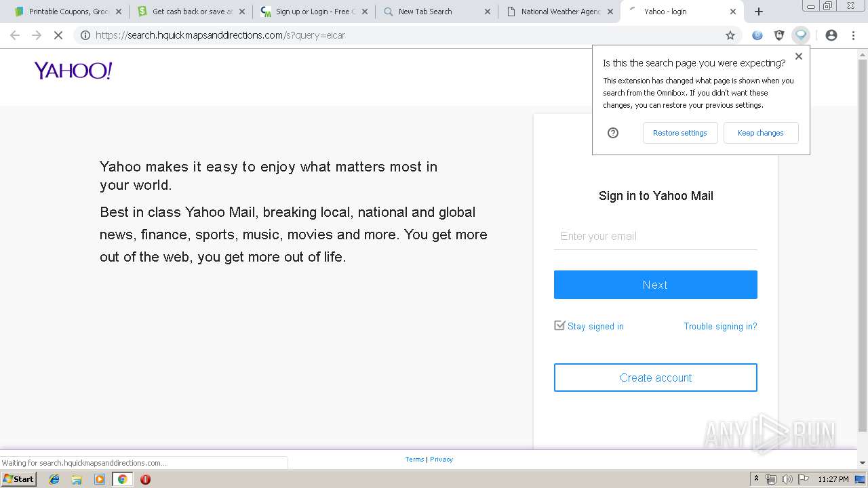868x488 pixels.
Task: Open a new browser tab
Action: [x=759, y=12]
